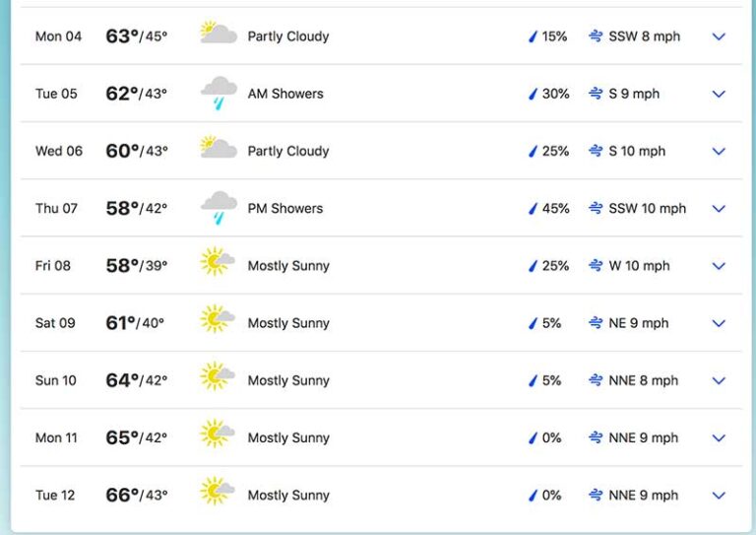Click the 64°/42° temperature reading
The width and height of the screenshot is (756, 535).
point(137,380)
